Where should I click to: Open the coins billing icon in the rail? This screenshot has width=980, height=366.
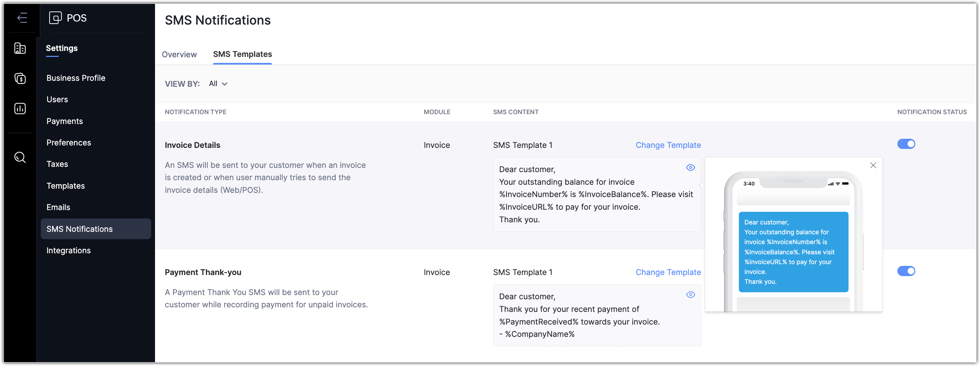click(x=20, y=78)
